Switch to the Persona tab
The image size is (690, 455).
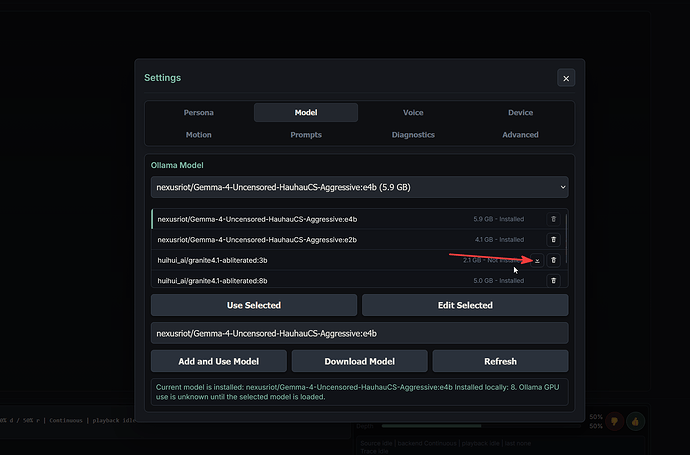[x=198, y=113]
